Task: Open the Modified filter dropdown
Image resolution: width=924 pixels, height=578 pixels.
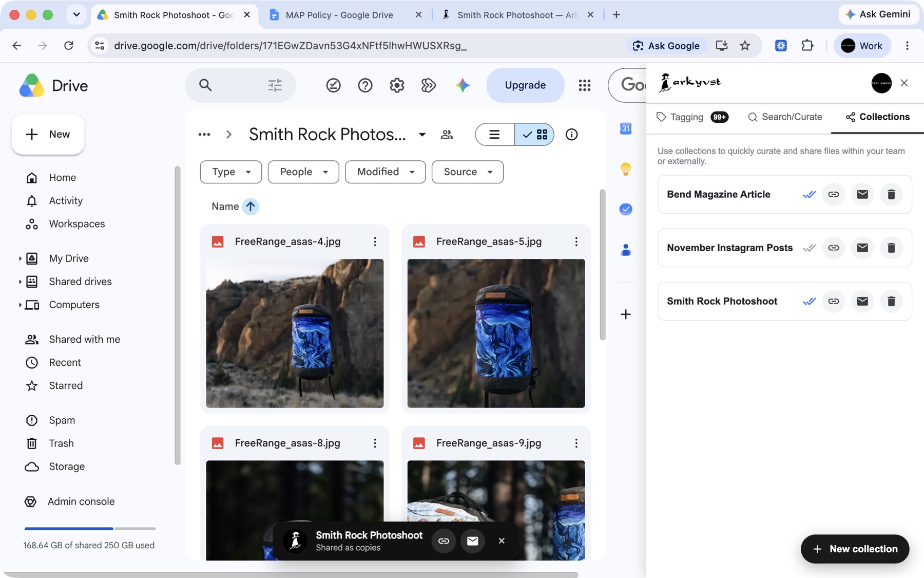Action: coord(386,172)
